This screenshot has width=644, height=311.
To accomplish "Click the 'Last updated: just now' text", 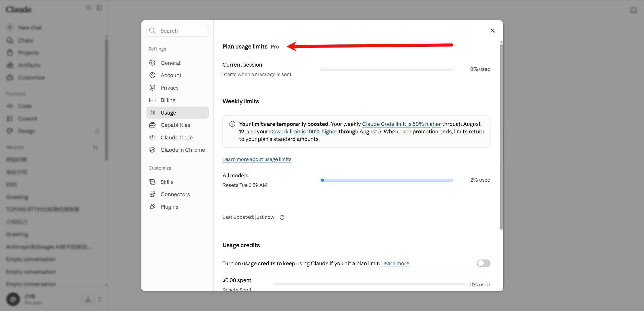I will click(248, 217).
